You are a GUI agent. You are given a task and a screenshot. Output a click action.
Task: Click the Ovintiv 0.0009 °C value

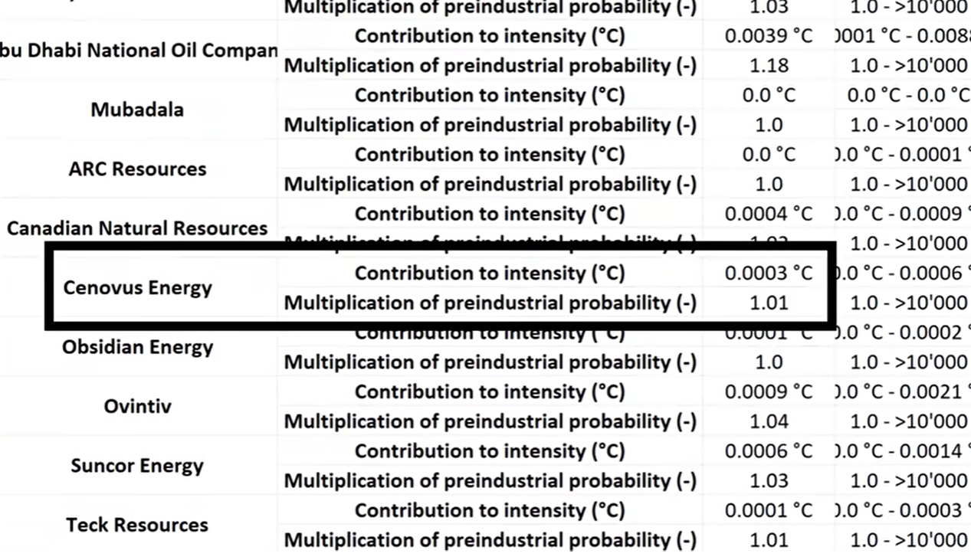[x=768, y=392]
